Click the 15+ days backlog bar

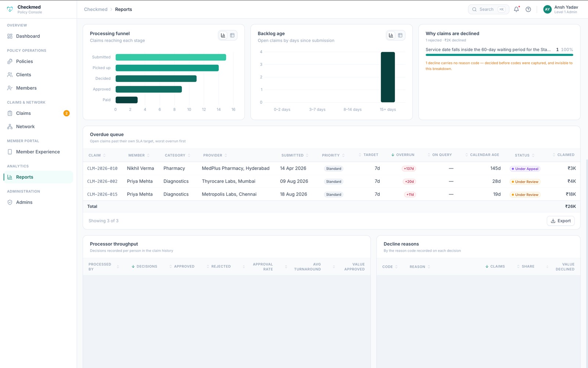pyautogui.click(x=388, y=77)
